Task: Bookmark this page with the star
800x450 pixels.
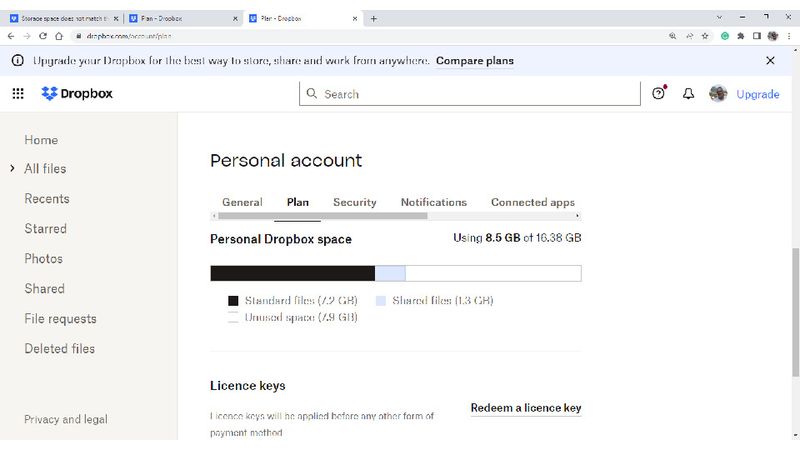Action: [x=705, y=36]
